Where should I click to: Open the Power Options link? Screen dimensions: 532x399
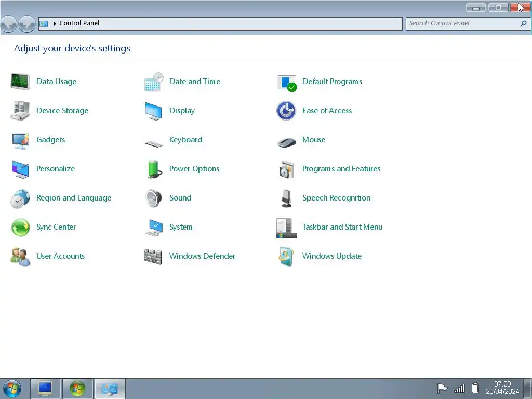click(x=194, y=169)
